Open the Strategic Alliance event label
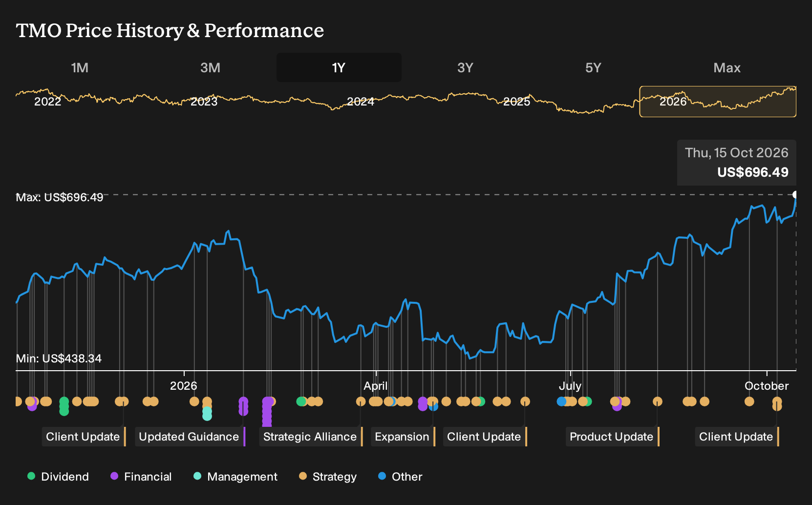The height and width of the screenshot is (505, 812). tap(311, 437)
